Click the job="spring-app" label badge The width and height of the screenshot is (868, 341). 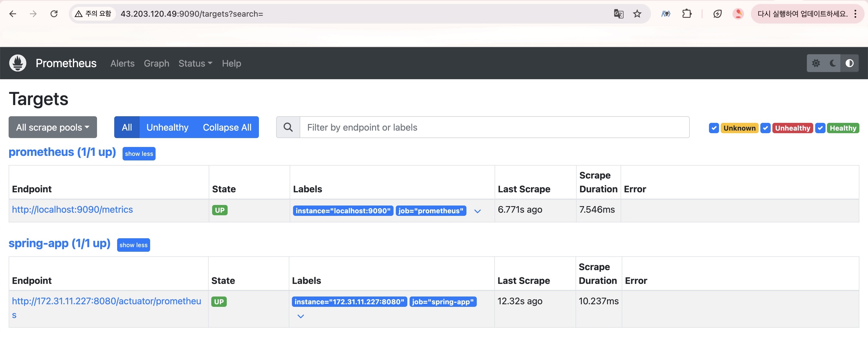(x=443, y=302)
